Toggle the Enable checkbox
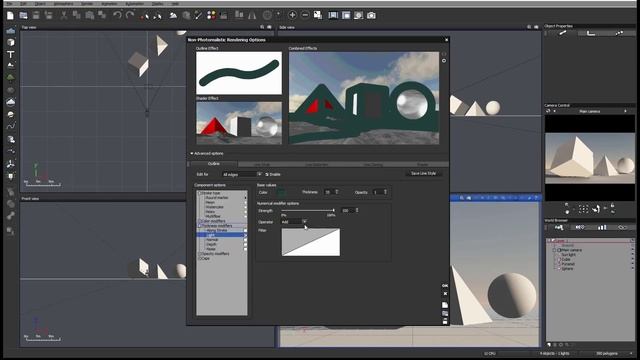640x360 pixels. (x=267, y=174)
